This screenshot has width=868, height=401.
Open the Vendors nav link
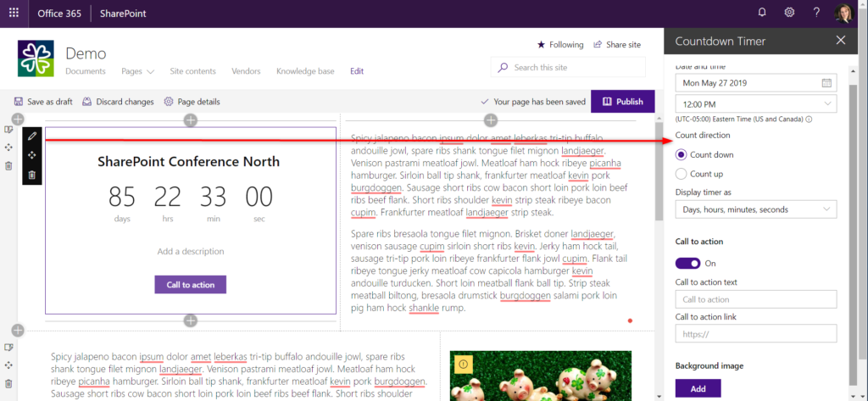click(246, 71)
